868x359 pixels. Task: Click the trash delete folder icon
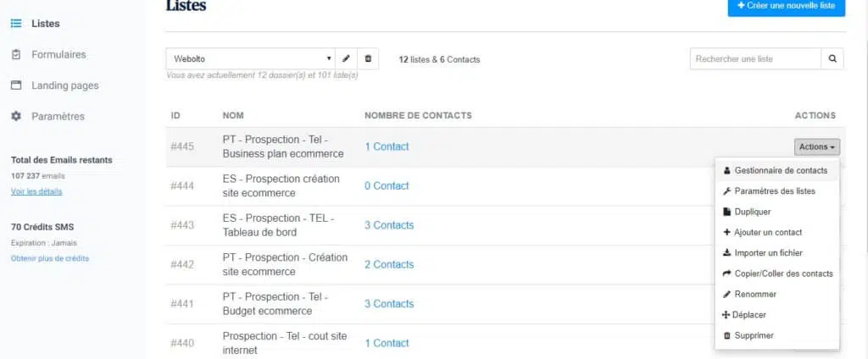click(x=368, y=58)
